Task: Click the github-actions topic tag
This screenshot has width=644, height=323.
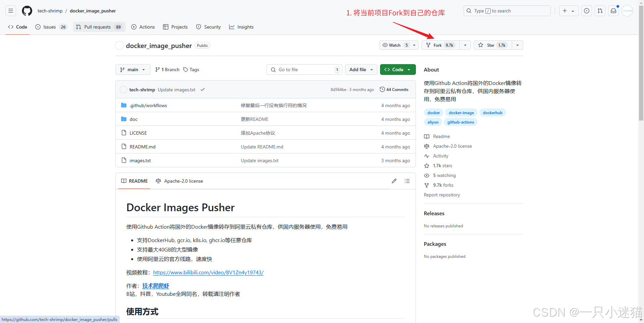Action: (x=461, y=122)
